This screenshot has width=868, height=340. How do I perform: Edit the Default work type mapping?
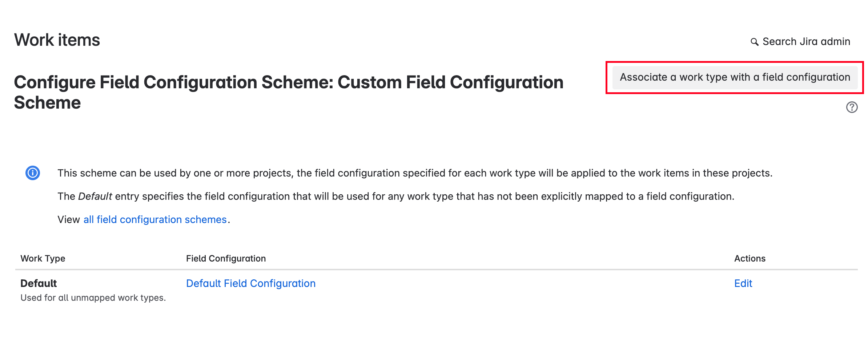pos(743,283)
